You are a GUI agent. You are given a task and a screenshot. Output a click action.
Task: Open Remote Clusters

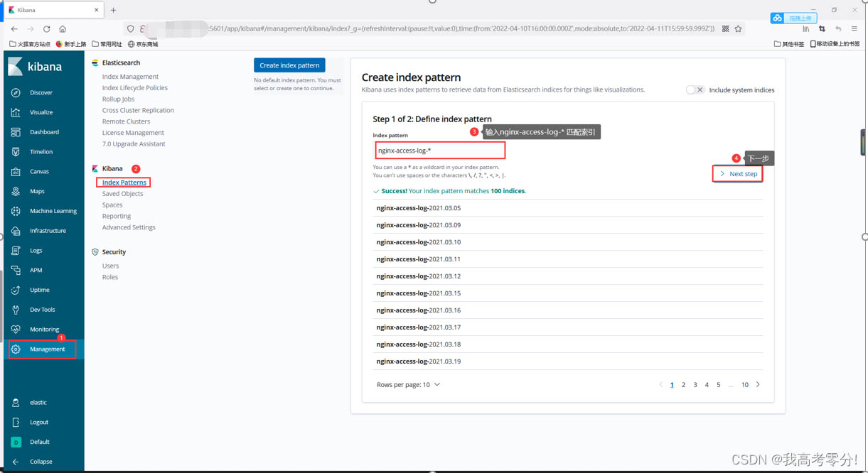coord(126,121)
